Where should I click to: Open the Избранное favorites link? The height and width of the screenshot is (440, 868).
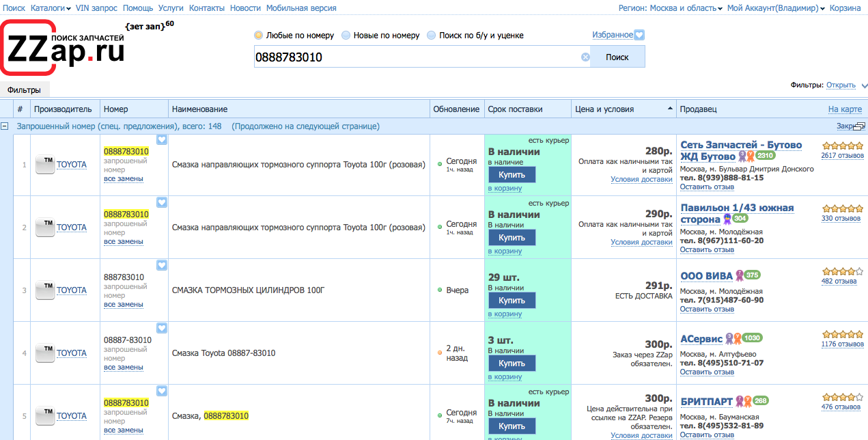(x=613, y=35)
